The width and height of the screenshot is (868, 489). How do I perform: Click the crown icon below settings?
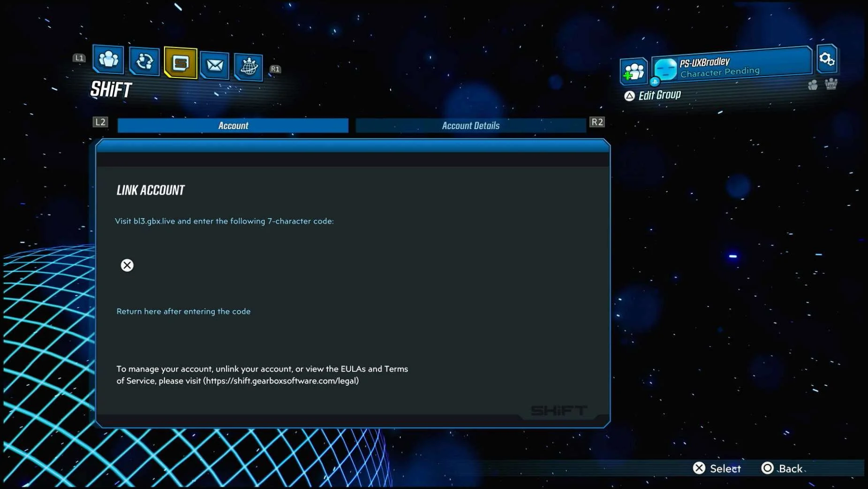tap(831, 84)
